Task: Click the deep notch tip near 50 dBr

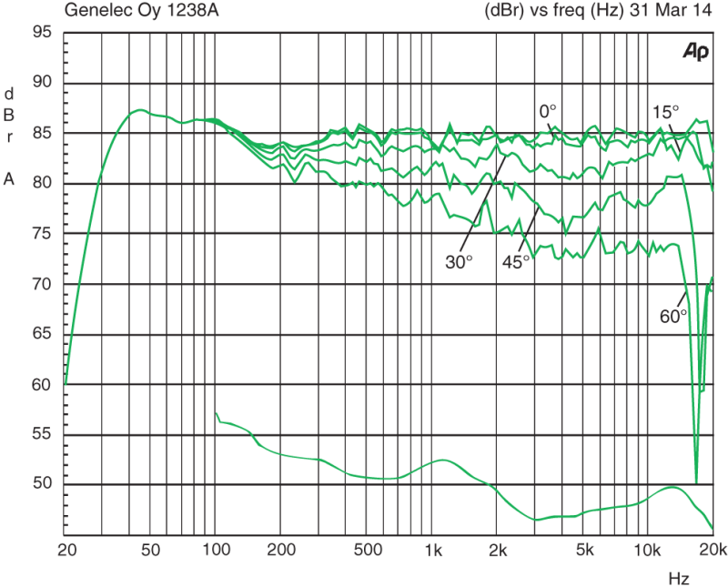Action: tap(696, 483)
